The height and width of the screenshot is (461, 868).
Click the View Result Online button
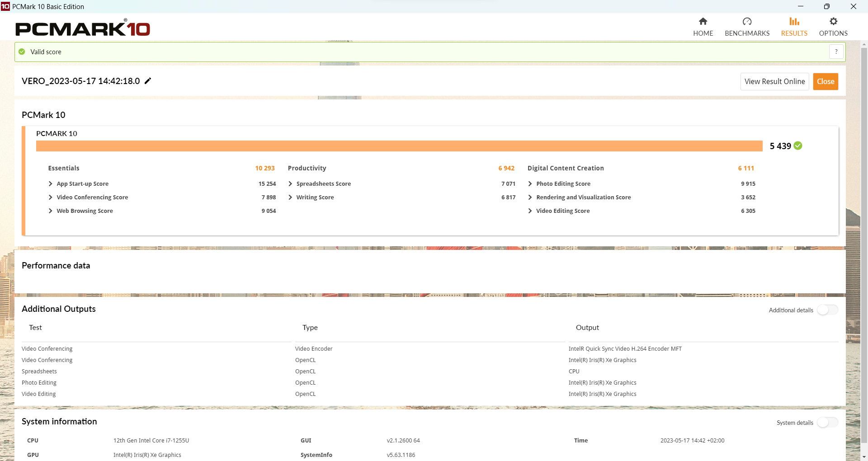pyautogui.click(x=774, y=82)
